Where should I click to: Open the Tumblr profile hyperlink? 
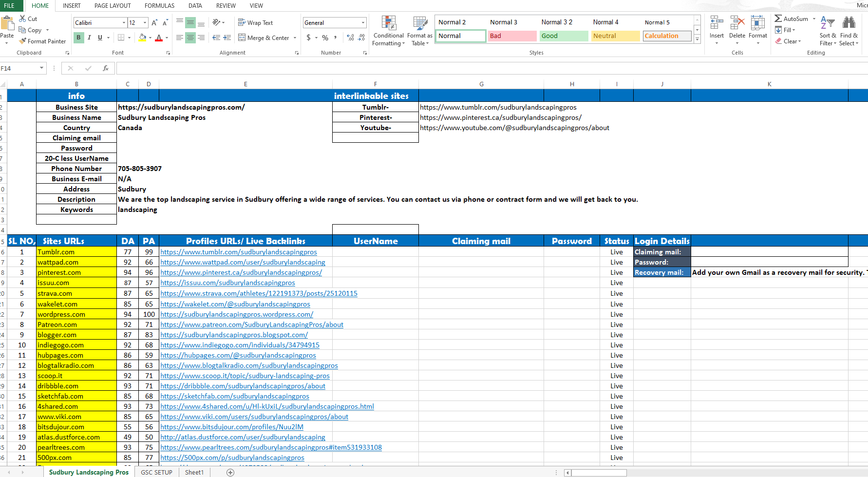pyautogui.click(x=238, y=252)
